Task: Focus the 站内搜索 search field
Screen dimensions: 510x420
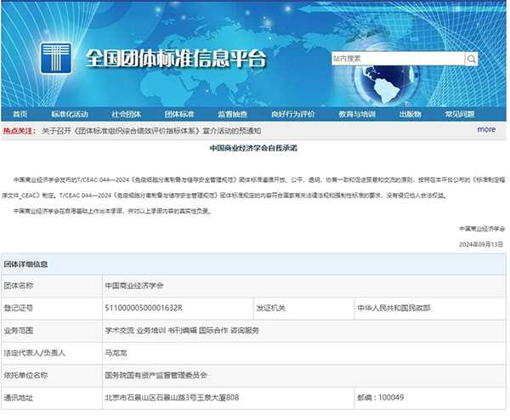Action: tap(398, 59)
